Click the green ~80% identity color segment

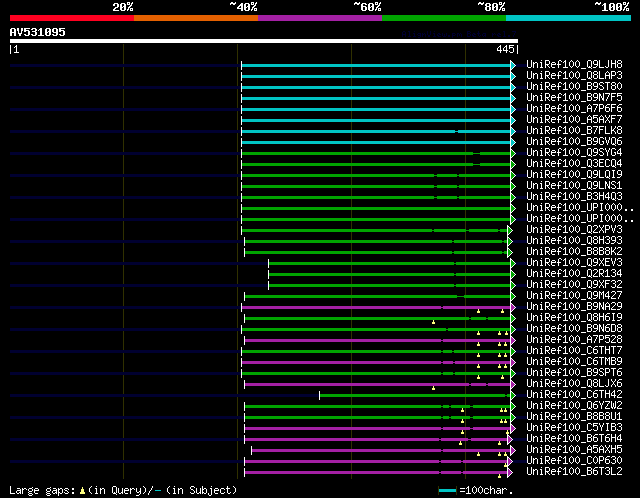click(444, 18)
